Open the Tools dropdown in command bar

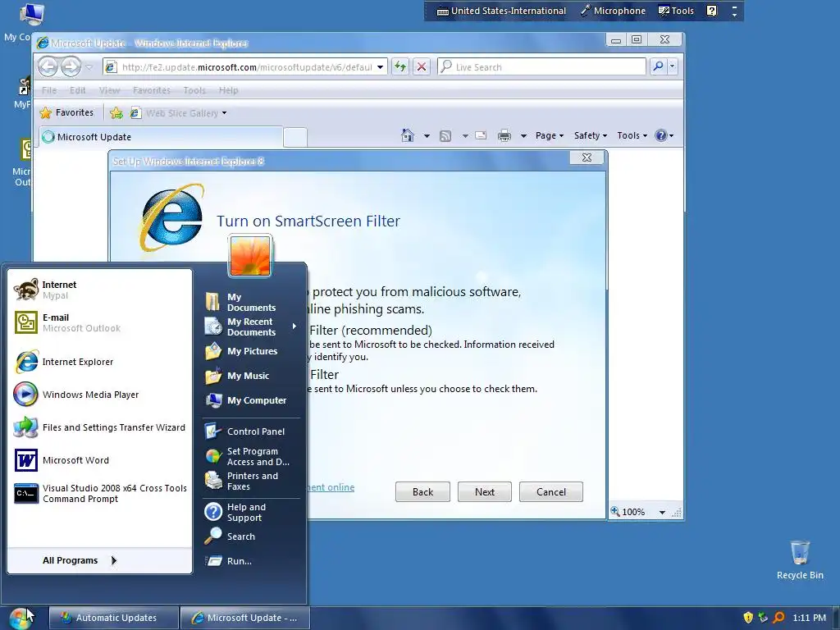click(632, 135)
